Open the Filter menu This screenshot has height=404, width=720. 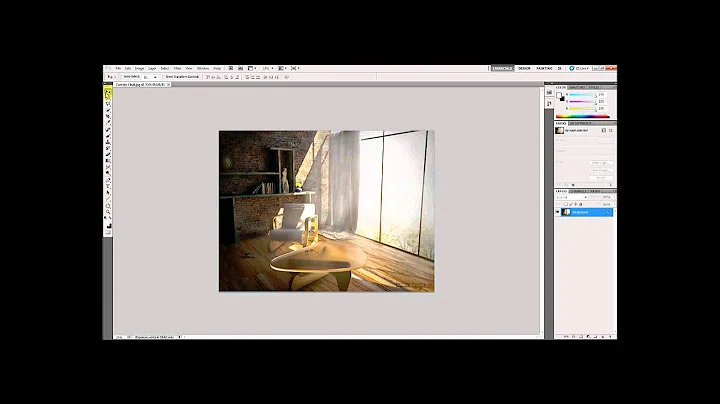177,68
